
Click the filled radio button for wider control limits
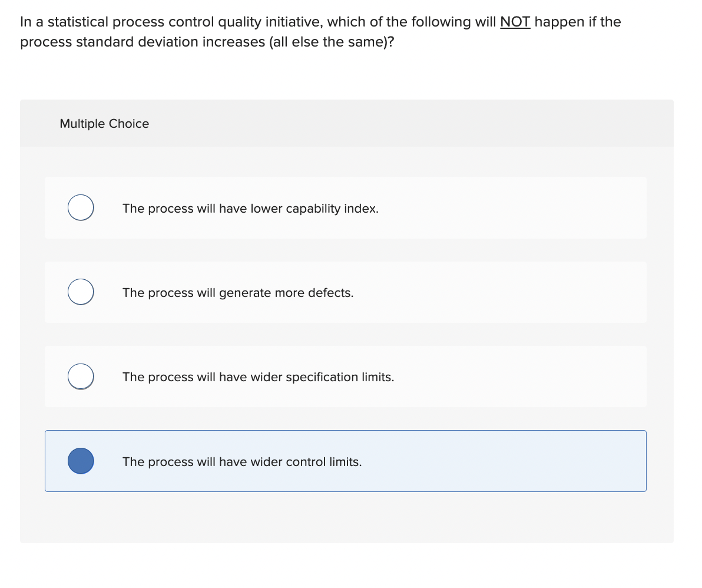click(x=81, y=461)
